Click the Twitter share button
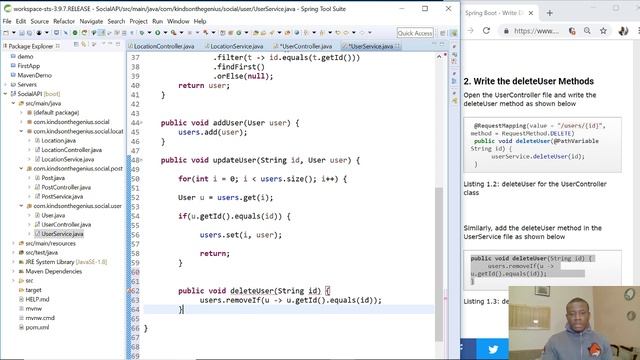 (x=493, y=349)
